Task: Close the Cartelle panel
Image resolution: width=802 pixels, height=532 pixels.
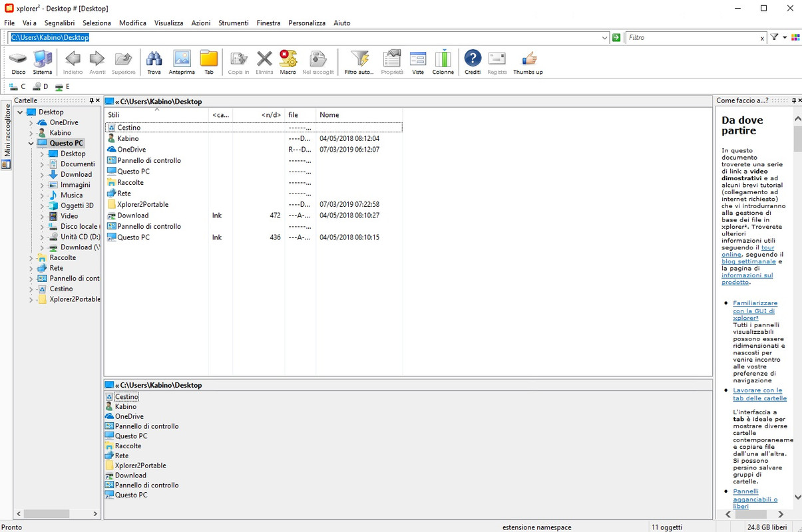Action: (x=99, y=100)
